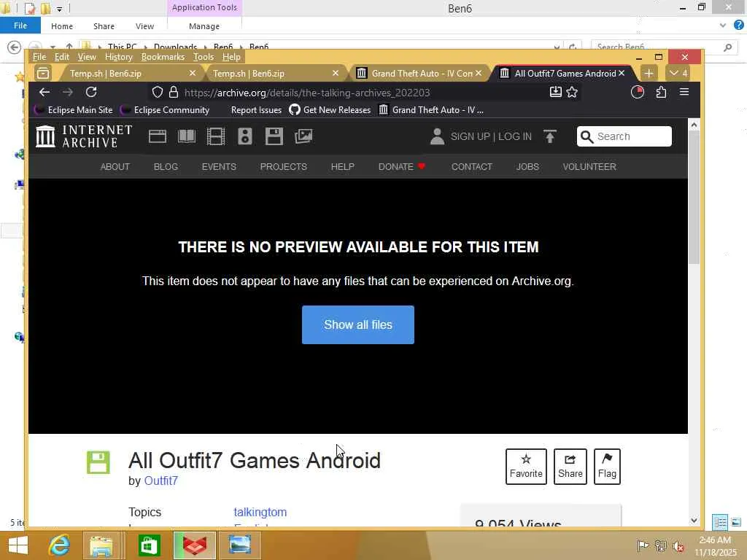Viewport: 747px width, 560px height.
Task: Open the talkingtom topic link
Action: [x=260, y=513]
